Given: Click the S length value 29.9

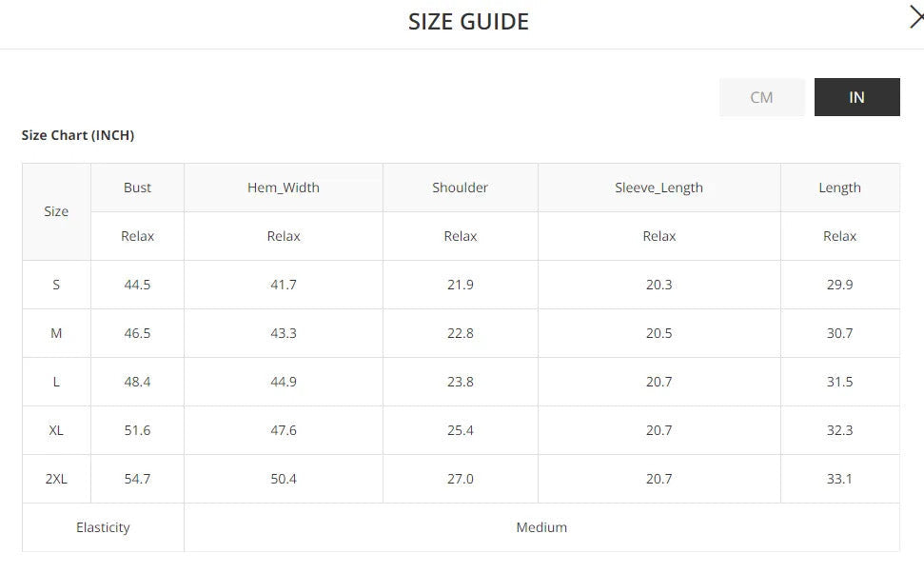Looking at the screenshot, I should (839, 285).
